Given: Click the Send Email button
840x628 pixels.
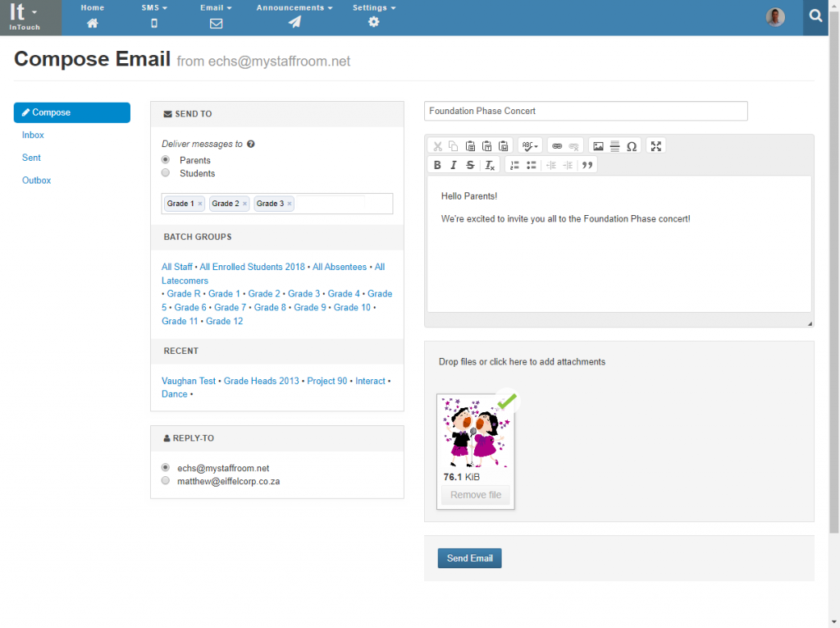Looking at the screenshot, I should click(x=469, y=558).
